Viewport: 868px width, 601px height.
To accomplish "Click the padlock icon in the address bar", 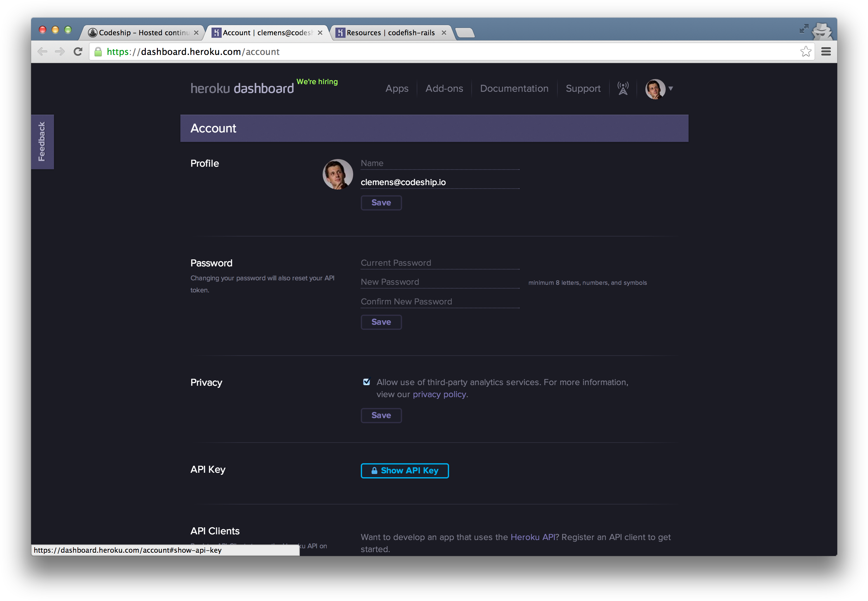I will coord(98,51).
